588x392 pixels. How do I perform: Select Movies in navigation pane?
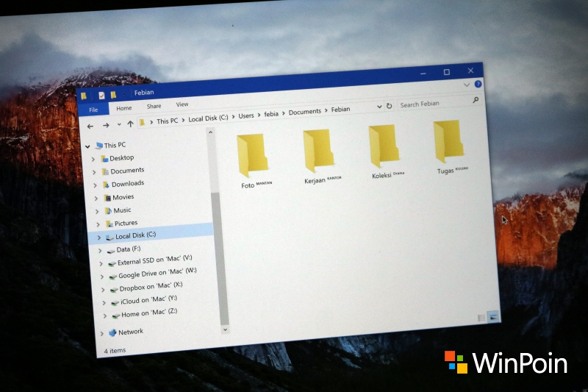[119, 197]
